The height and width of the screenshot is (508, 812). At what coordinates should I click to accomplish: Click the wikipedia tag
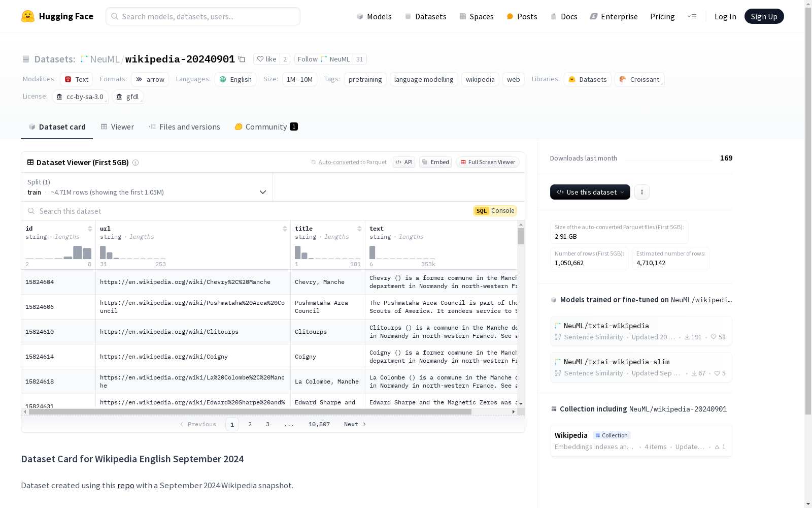tap(480, 79)
